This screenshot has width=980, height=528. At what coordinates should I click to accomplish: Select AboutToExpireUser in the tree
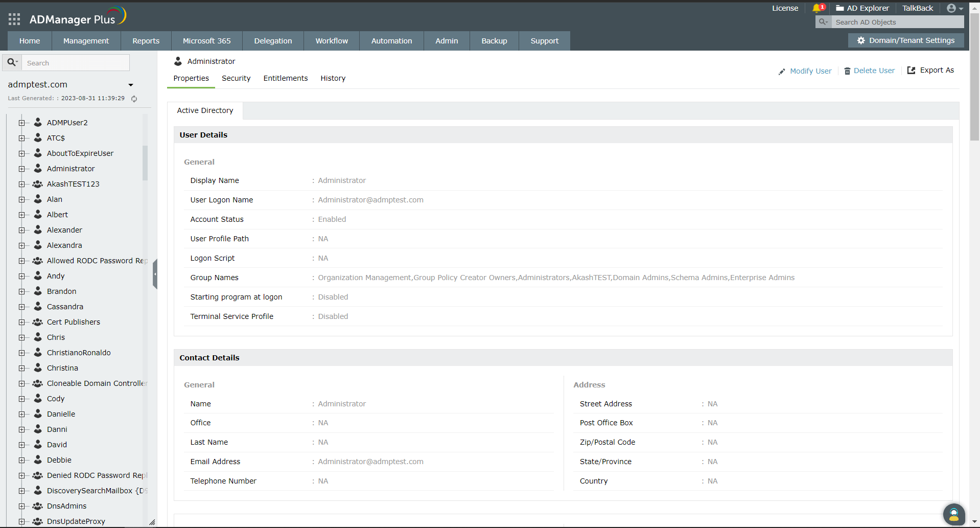[80, 153]
